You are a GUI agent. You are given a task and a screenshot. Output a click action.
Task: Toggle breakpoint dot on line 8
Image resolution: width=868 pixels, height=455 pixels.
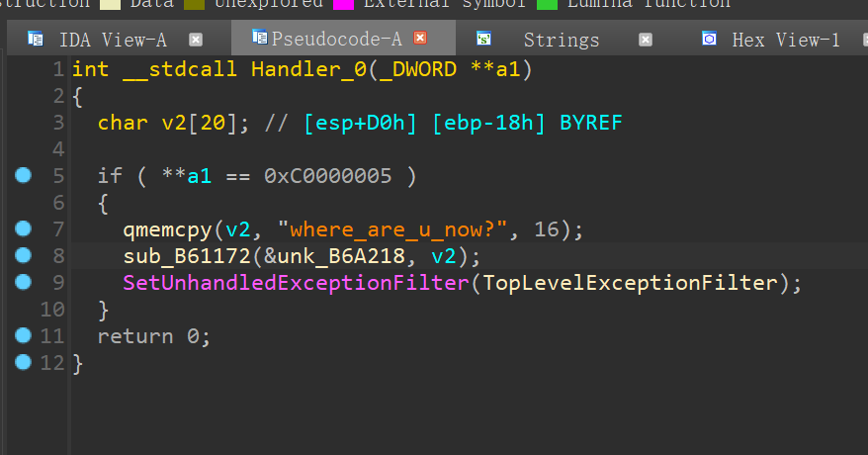[x=24, y=256]
